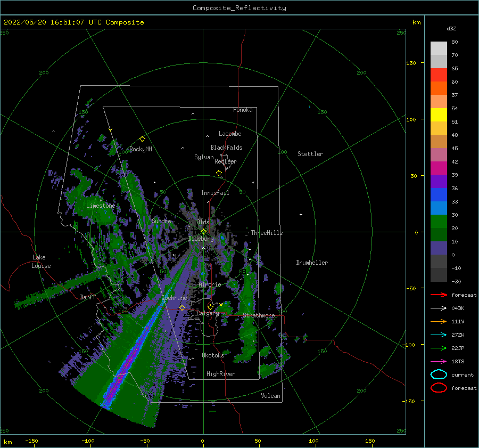The width and height of the screenshot is (479, 448).
Task: Click the yellow diamond marker near RockyMH
Action: 142,139
